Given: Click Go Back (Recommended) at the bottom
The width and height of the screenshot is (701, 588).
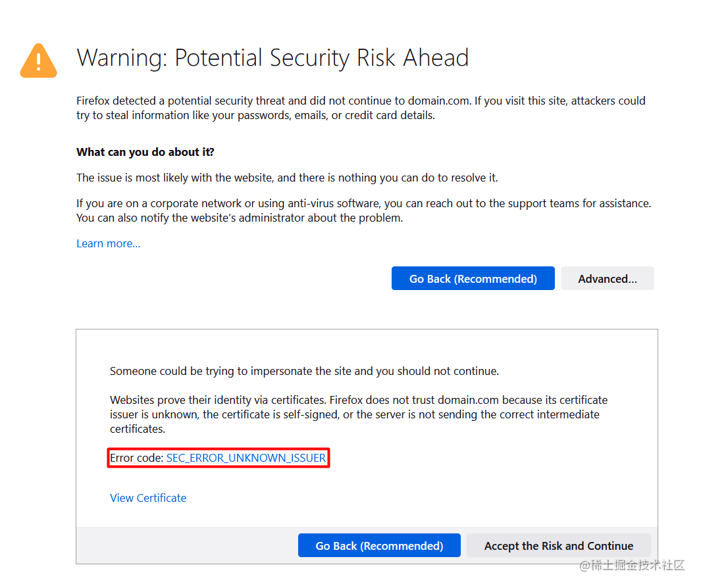Looking at the screenshot, I should pyautogui.click(x=378, y=545).
